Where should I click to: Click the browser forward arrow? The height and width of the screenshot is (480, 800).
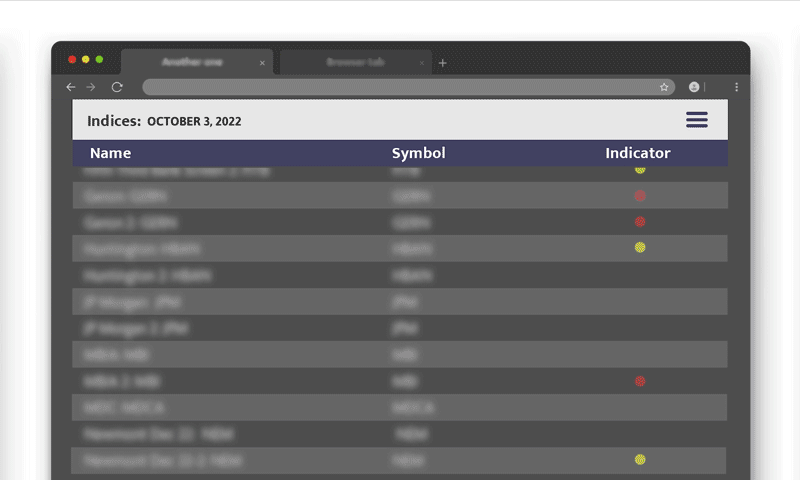pos(91,87)
